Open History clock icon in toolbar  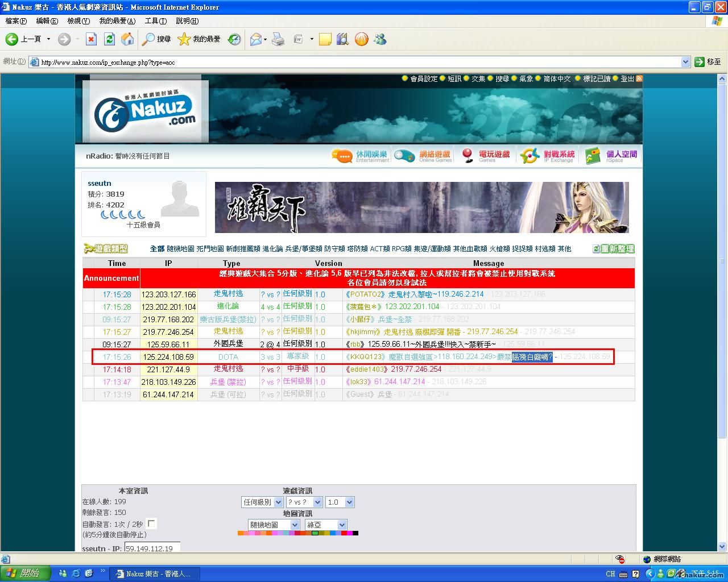click(x=234, y=39)
